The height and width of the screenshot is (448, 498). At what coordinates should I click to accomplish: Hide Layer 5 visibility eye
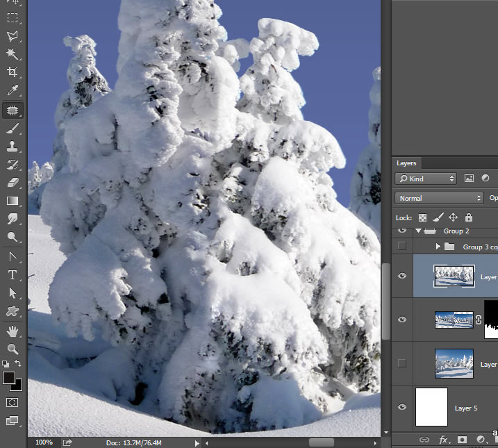[x=401, y=408]
